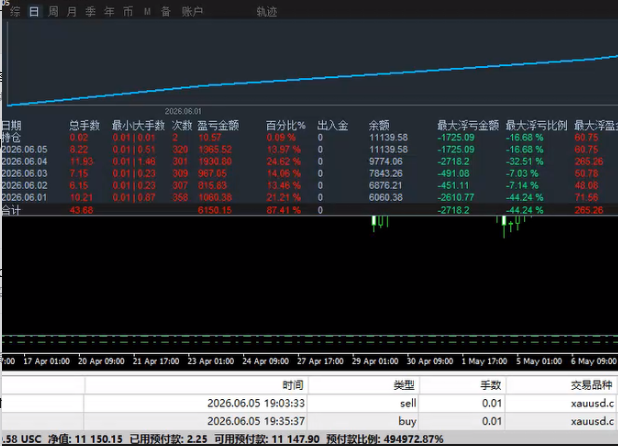The height and width of the screenshot is (446, 618).
Task: Click floating loss -2610.77
Action: 456,197
